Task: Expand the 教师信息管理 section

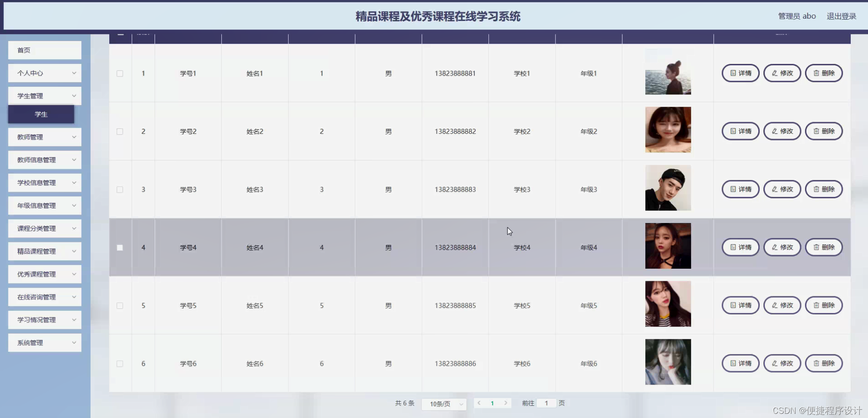Action: point(45,160)
